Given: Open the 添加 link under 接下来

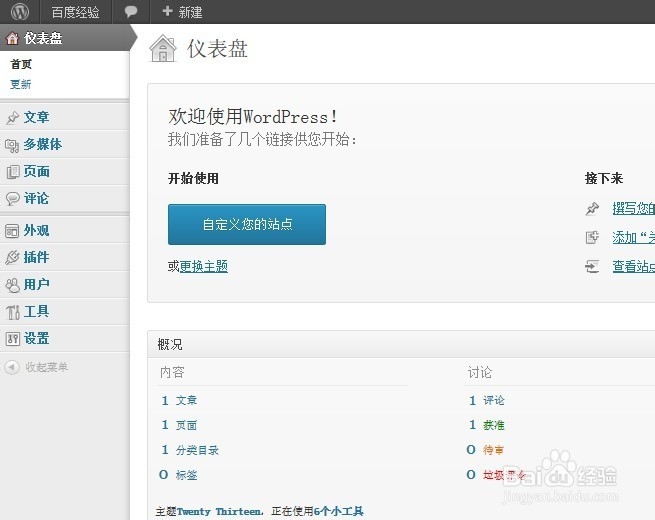Looking at the screenshot, I should click(x=633, y=237).
